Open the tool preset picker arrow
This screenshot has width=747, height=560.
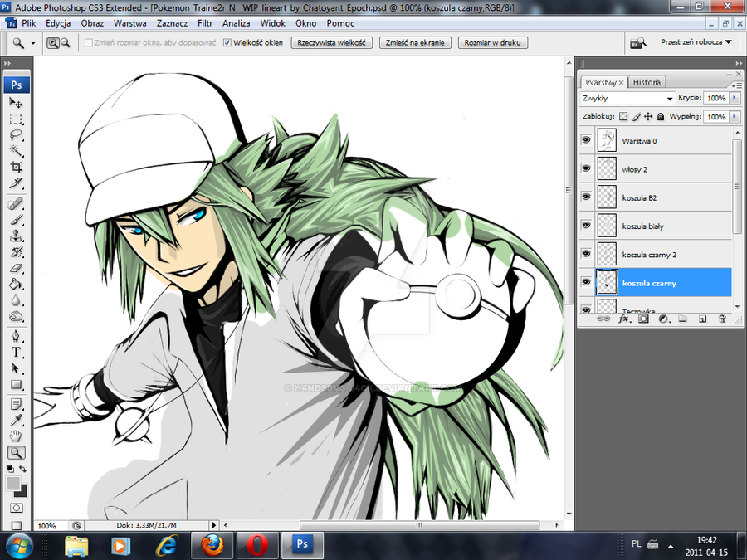coord(33,43)
